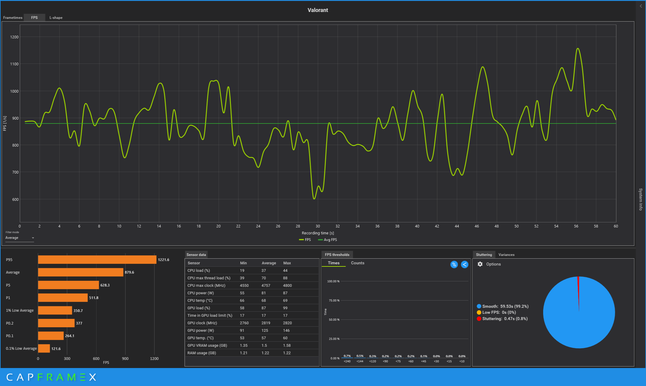
Task: Toggle the FPS series in chart legend
Action: (x=305, y=239)
